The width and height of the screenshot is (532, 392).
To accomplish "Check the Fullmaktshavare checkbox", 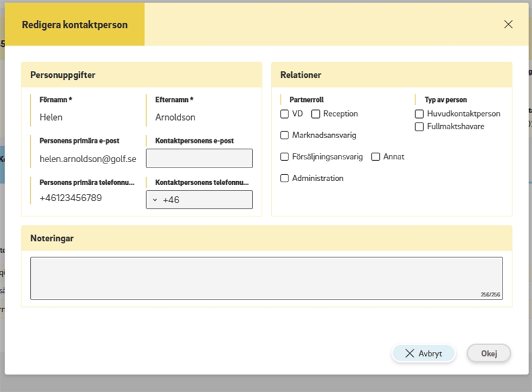I will coord(419,127).
